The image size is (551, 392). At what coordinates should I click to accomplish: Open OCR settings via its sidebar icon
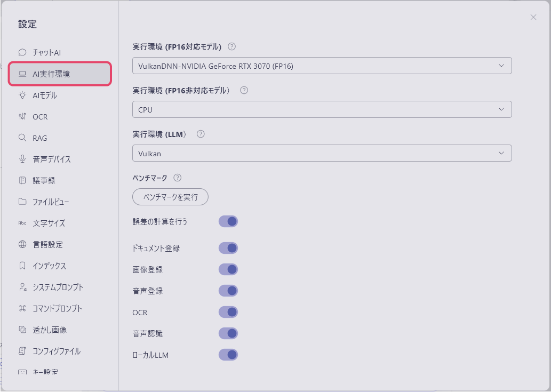pos(22,116)
